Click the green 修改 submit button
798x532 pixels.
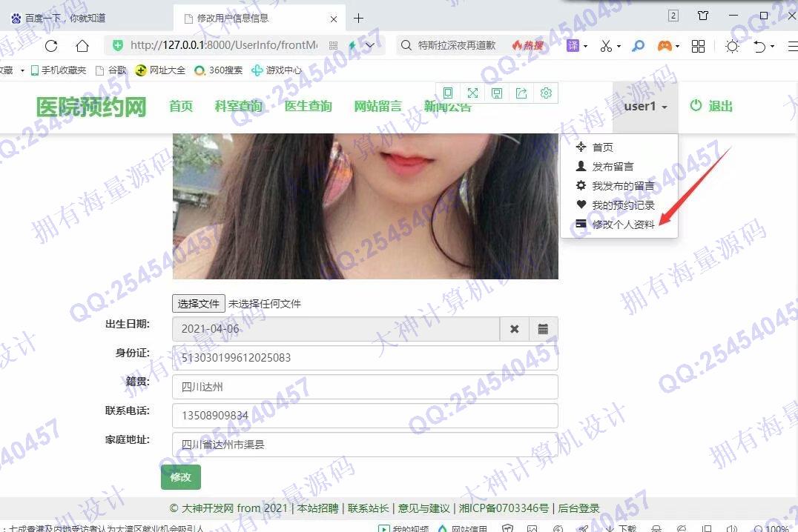181,477
